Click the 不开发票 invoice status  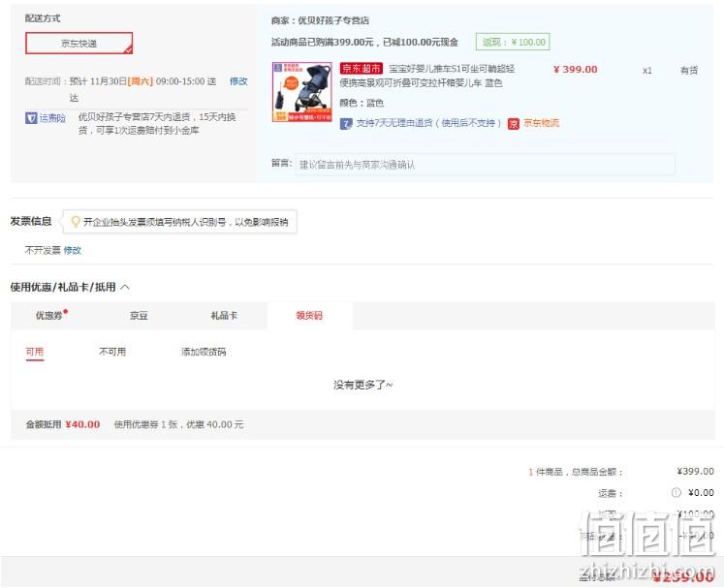43,250
